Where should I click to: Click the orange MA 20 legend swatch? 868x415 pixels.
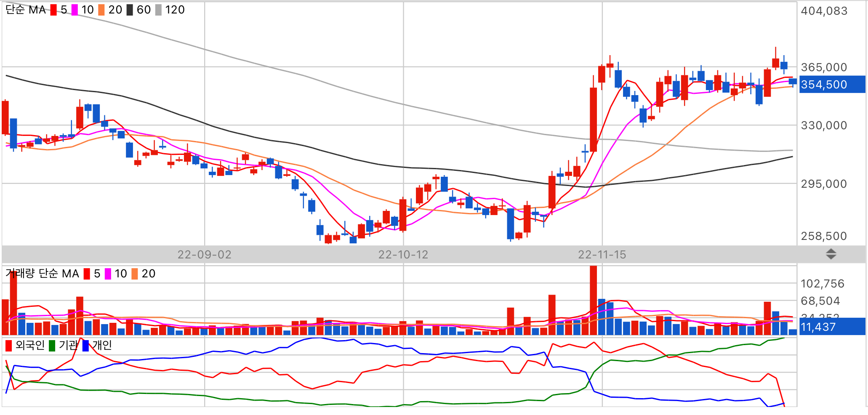101,10
